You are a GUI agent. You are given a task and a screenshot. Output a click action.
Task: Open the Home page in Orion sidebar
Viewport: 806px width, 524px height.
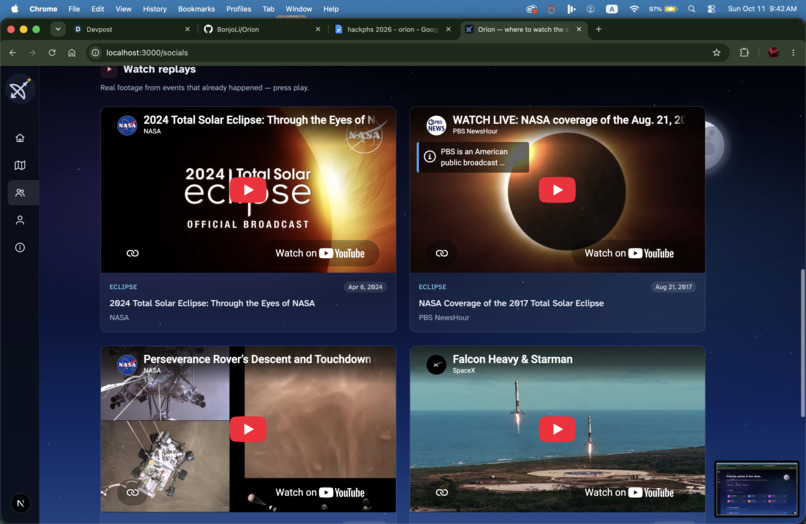20,138
